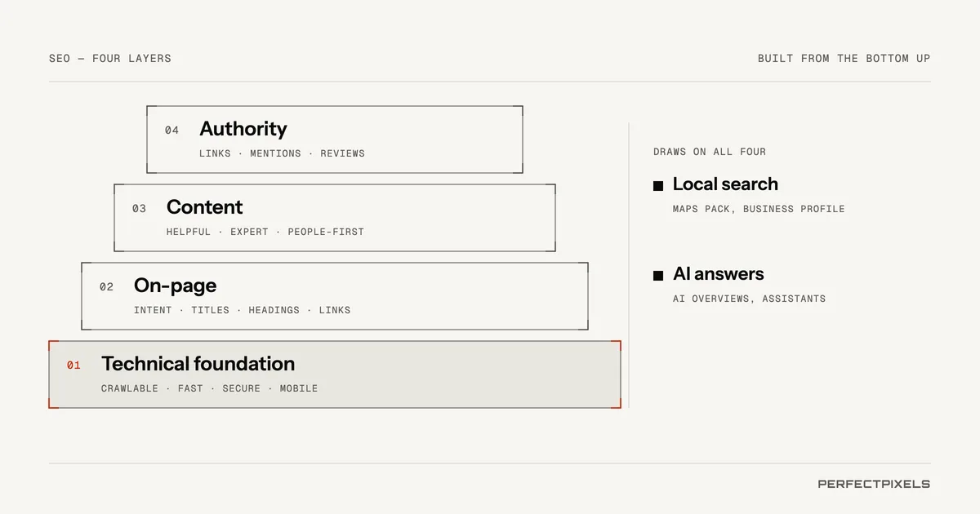Click CRAWLABLE · FAST · SECURE · MOBILE text
Image resolution: width=980 pixels, height=514 pixels.
(x=209, y=388)
